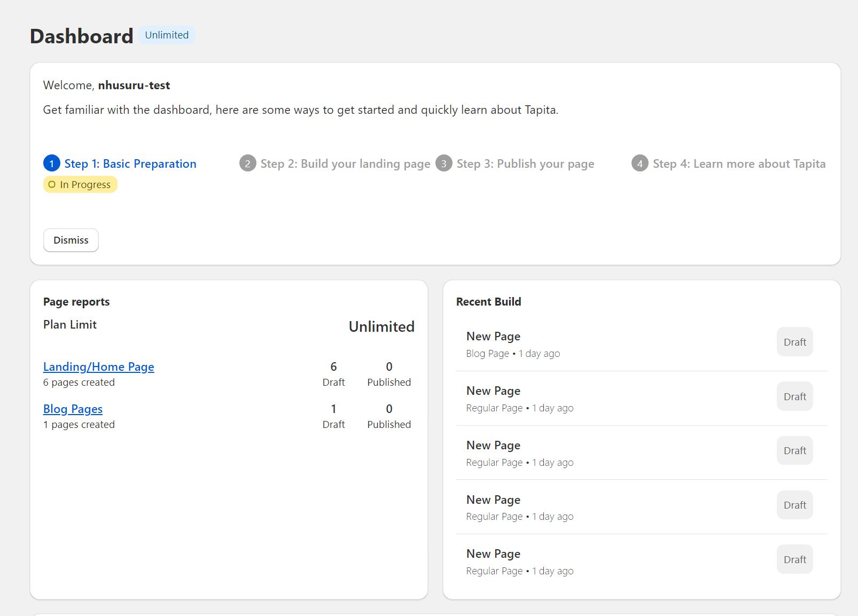Open the first Regular Page New Page entry
The width and height of the screenshot is (858, 616).
493,391
